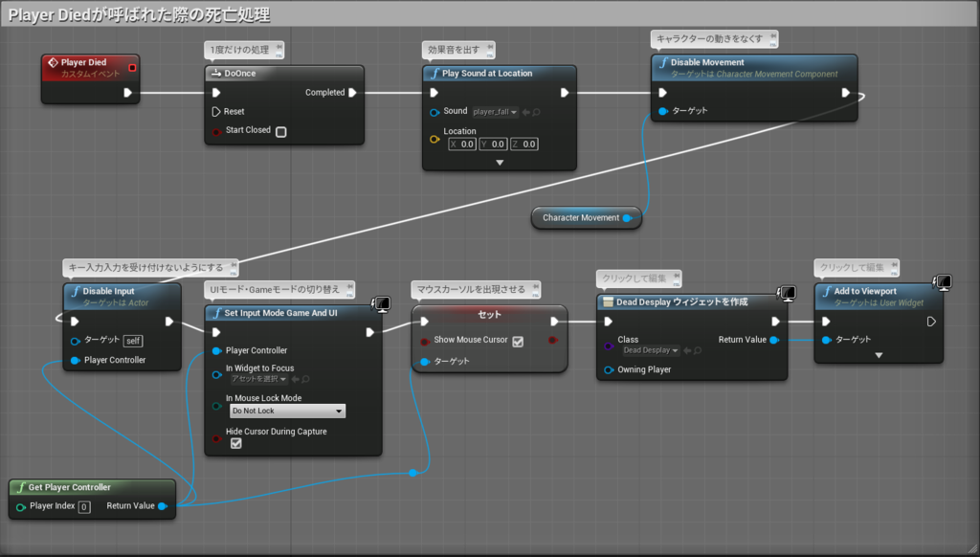Screen dimensions: 980x557
Task: Click the Add to Viewport target pin
Action: click(826, 340)
